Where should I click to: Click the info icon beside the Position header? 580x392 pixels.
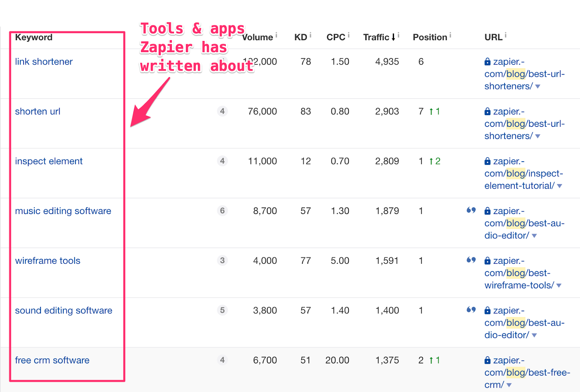point(450,35)
